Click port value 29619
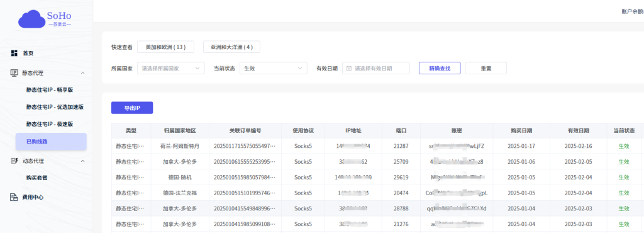The image size is (644, 233). click(x=401, y=177)
